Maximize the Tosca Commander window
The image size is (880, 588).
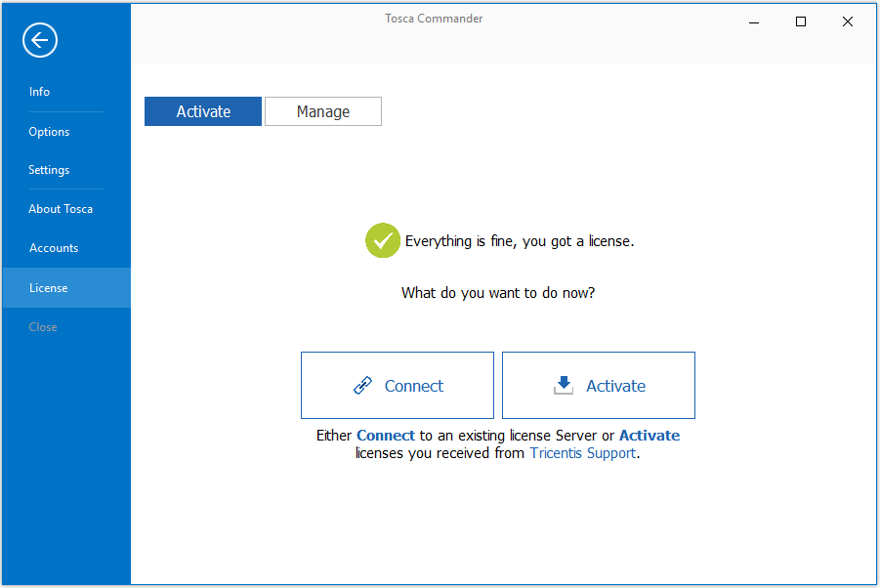tap(801, 21)
